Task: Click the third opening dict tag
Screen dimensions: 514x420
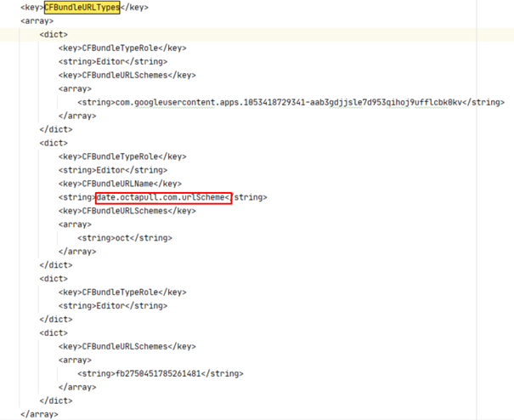Action: (54, 278)
